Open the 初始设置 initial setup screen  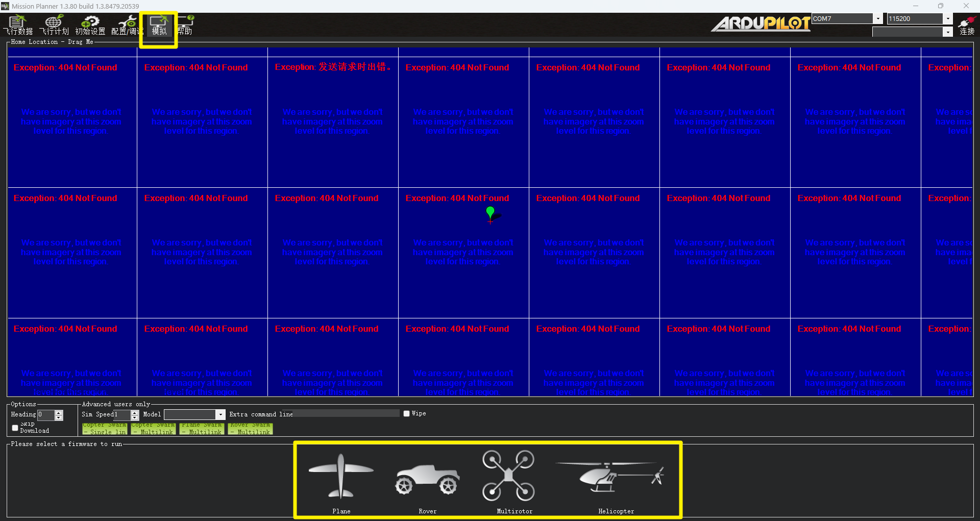pyautogui.click(x=90, y=24)
